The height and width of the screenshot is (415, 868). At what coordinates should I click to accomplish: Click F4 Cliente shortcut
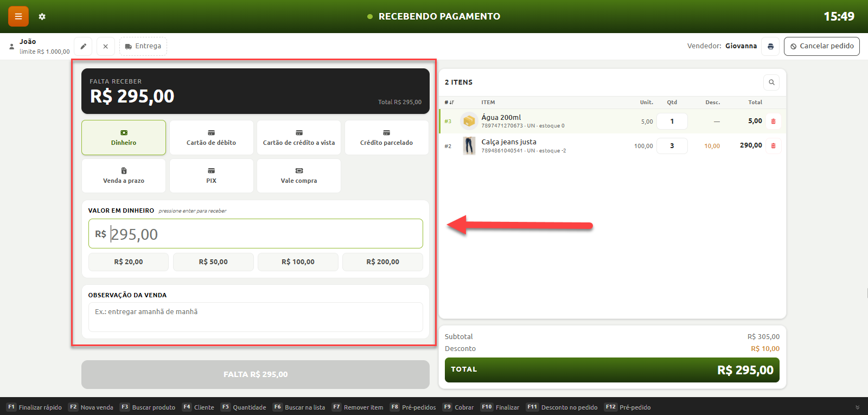click(x=198, y=407)
